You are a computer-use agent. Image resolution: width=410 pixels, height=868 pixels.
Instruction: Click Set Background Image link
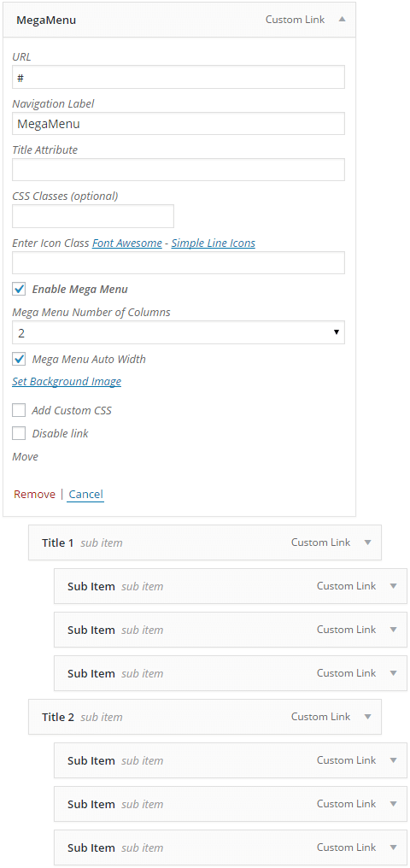point(67,381)
